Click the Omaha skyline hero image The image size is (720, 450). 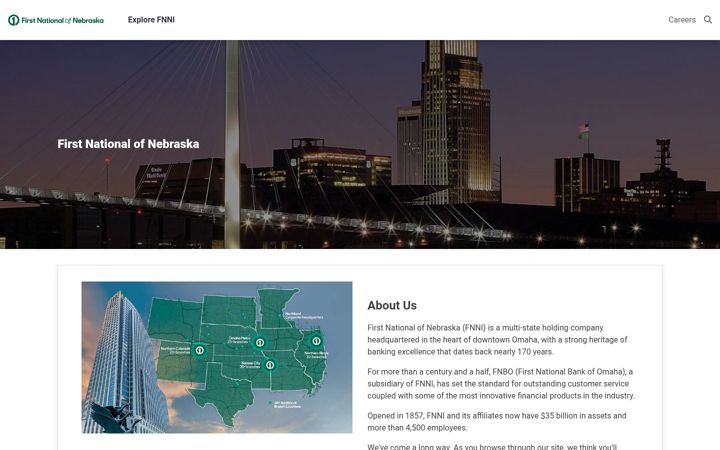pos(360,145)
